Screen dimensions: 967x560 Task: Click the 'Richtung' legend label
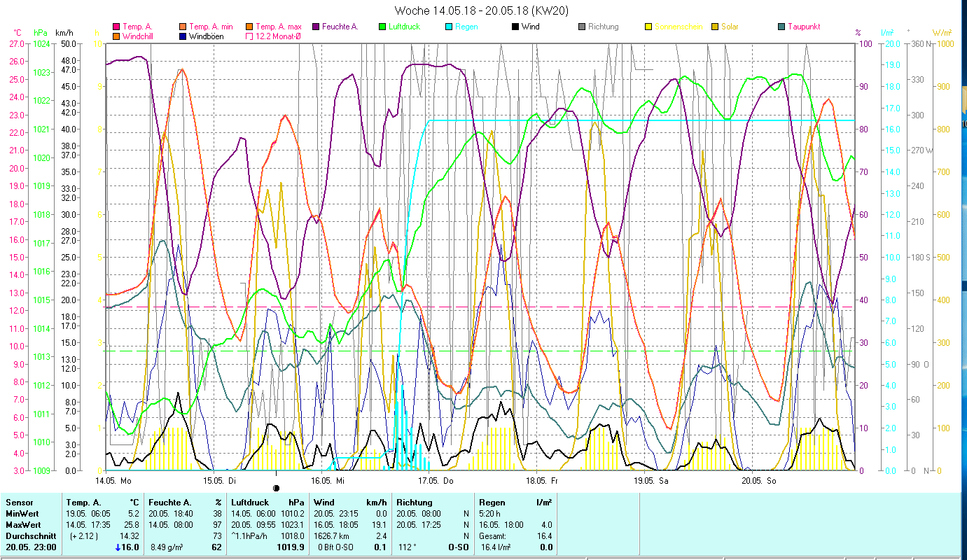[x=604, y=27]
